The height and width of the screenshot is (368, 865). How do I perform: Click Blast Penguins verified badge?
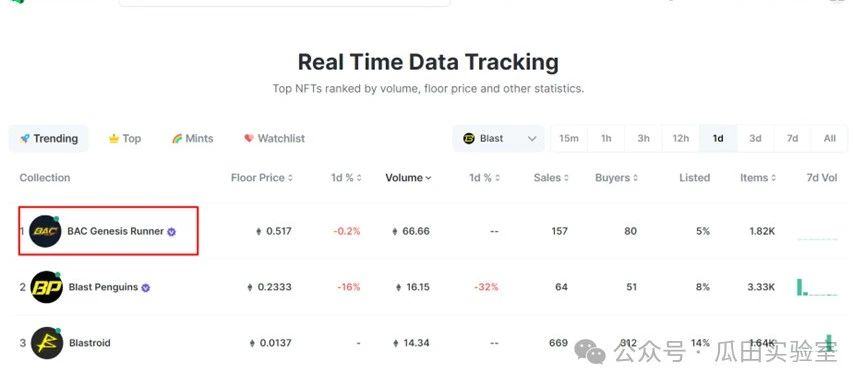[x=146, y=287]
